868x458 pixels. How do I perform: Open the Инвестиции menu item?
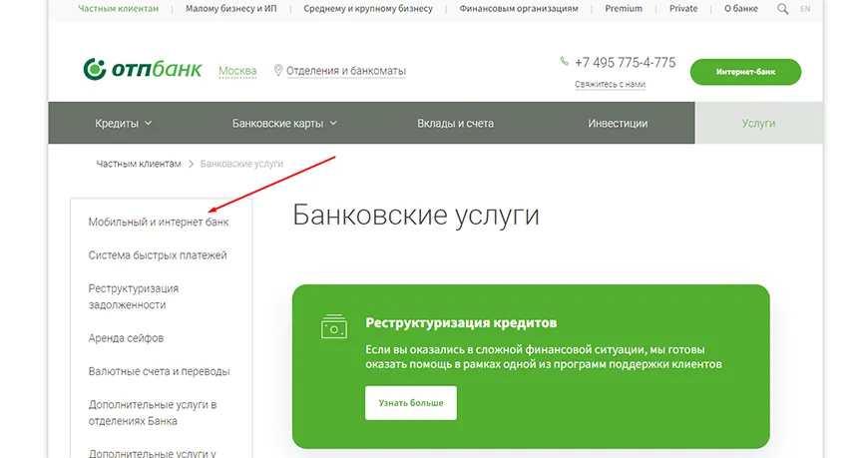point(618,124)
